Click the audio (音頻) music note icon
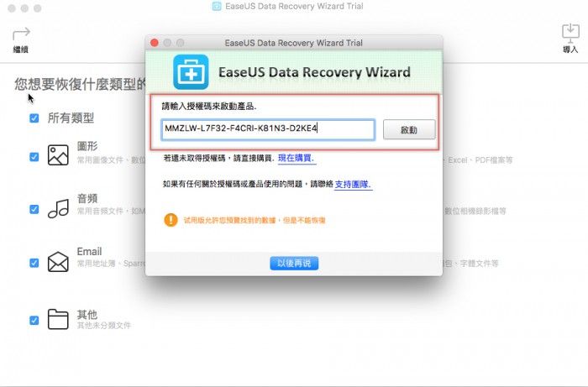This screenshot has height=387, width=588. pos(58,208)
